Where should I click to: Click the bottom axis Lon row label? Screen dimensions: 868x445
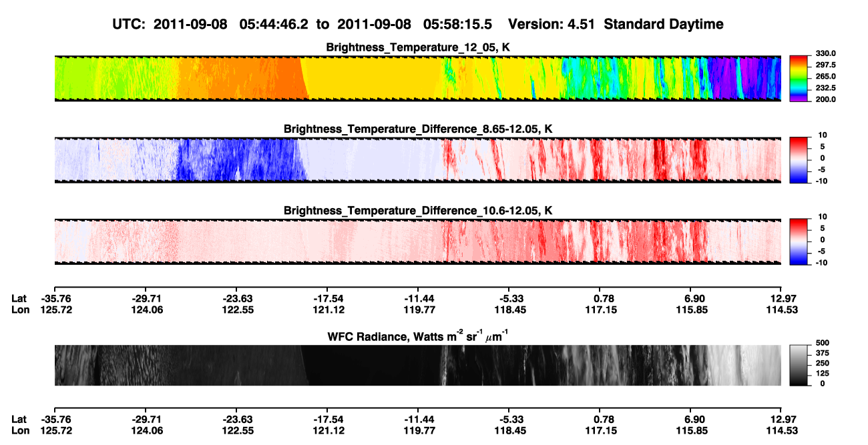pyautogui.click(x=21, y=430)
